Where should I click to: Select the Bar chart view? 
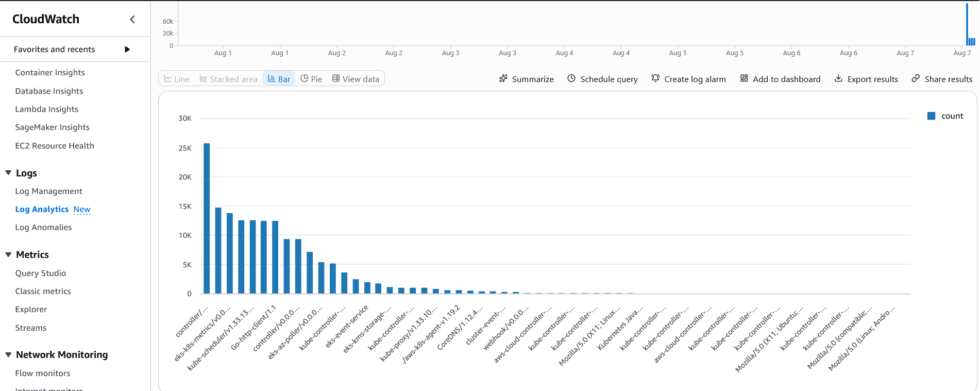click(279, 79)
